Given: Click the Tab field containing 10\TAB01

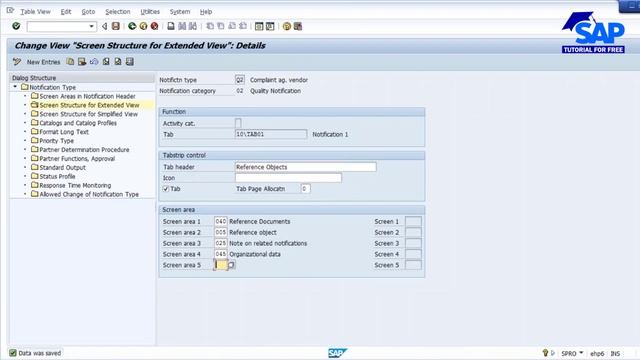Looking at the screenshot, I should tap(271, 134).
